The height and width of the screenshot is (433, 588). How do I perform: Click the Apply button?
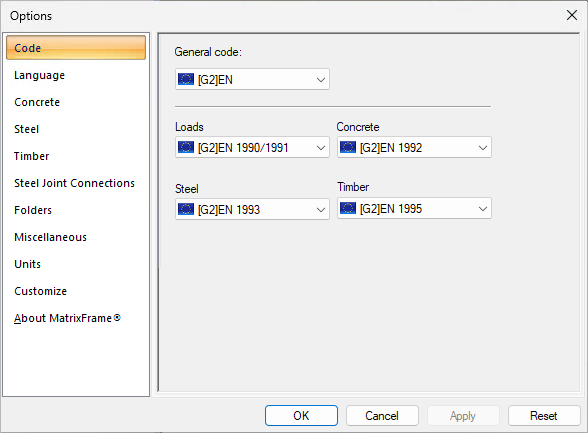tap(463, 415)
